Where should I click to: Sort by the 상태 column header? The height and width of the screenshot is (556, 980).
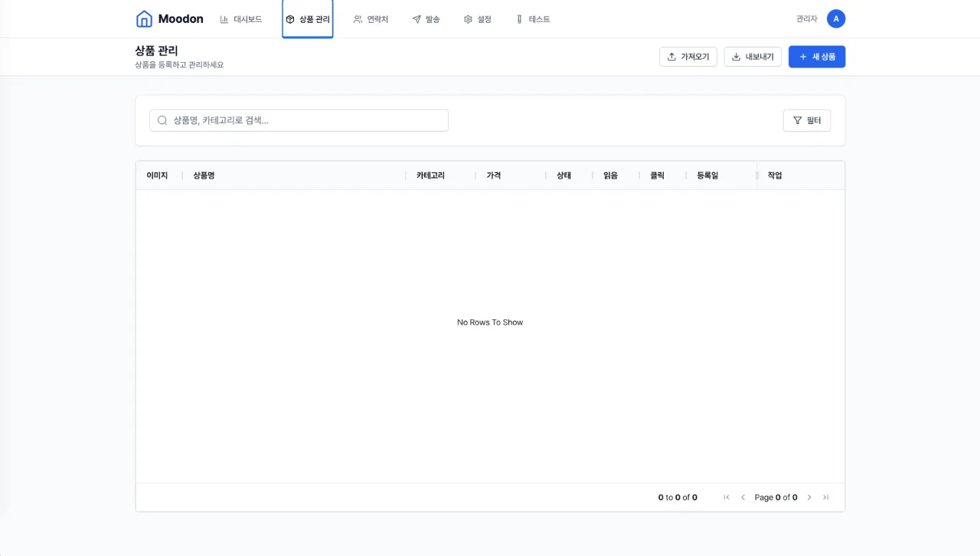[564, 175]
